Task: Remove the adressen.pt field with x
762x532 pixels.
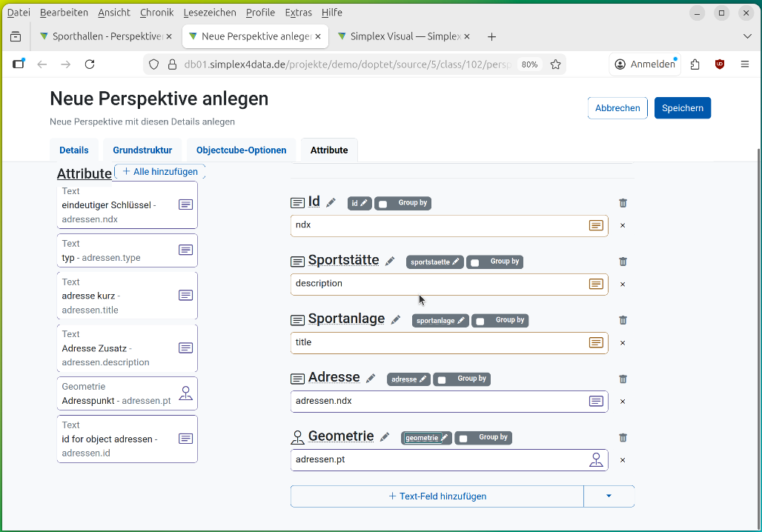Action: [x=623, y=460]
